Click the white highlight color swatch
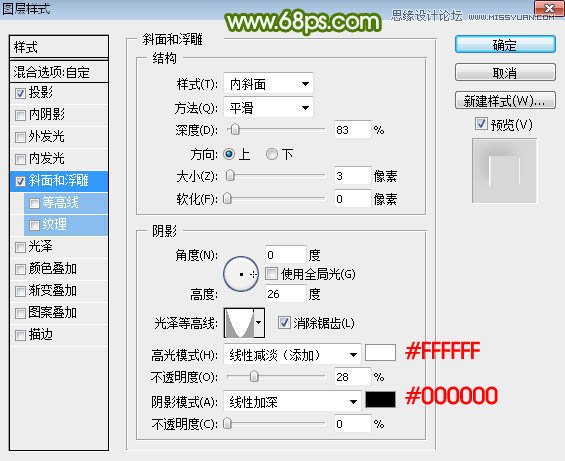This screenshot has width=565, height=461. click(380, 353)
